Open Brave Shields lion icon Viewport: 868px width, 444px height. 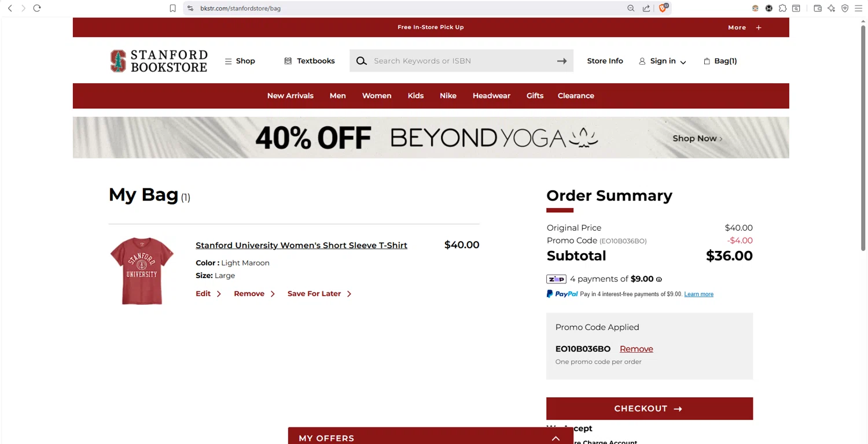pos(663,8)
